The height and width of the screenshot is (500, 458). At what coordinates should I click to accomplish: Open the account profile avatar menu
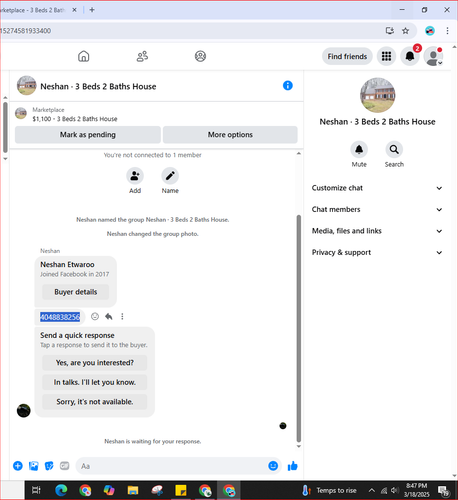pos(433,56)
